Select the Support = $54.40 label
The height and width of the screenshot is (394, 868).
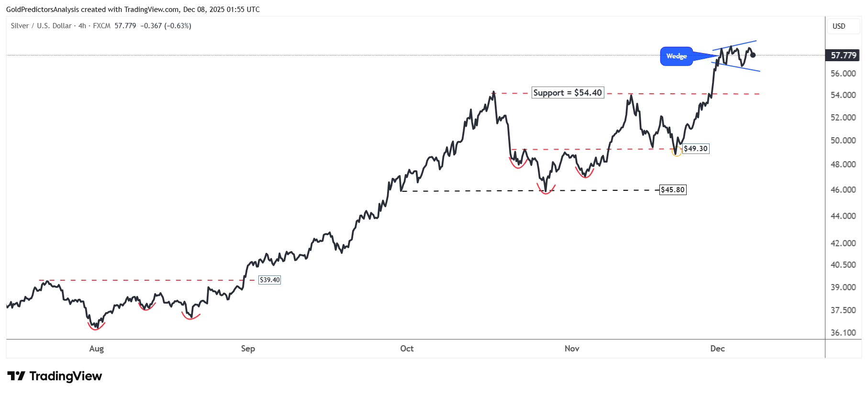tap(568, 93)
